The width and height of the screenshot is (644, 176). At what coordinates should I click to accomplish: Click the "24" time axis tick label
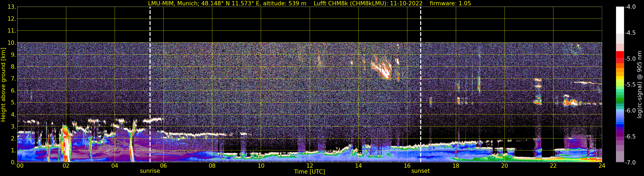[602, 166]
